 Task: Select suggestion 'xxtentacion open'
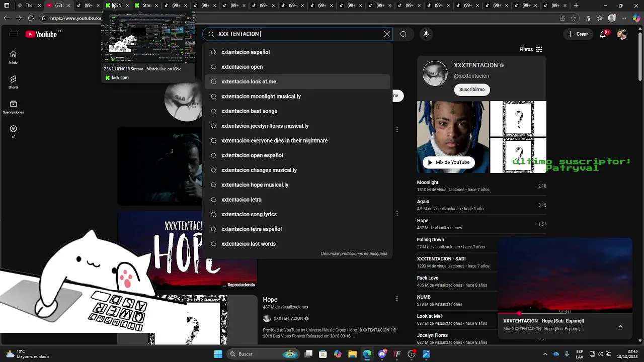tap(298, 67)
